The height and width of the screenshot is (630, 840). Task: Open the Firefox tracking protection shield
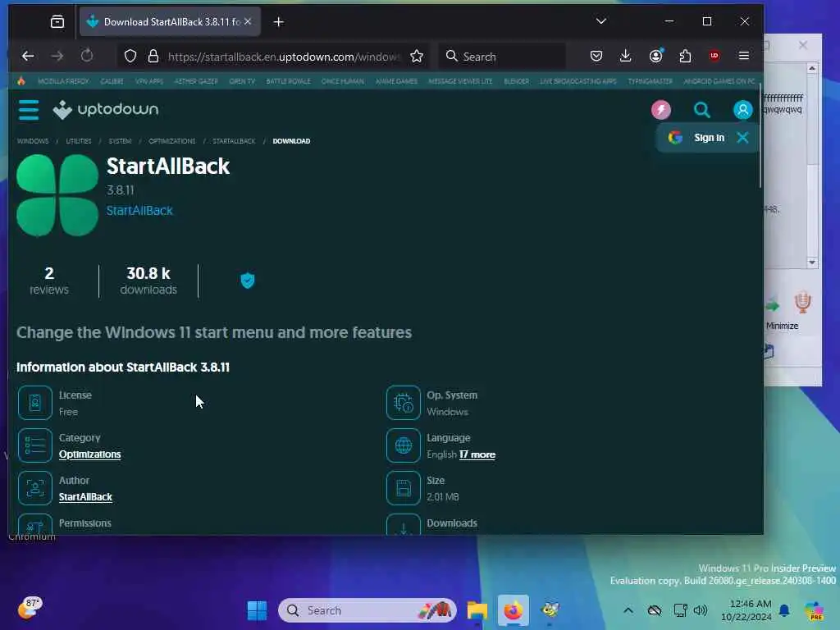130,56
